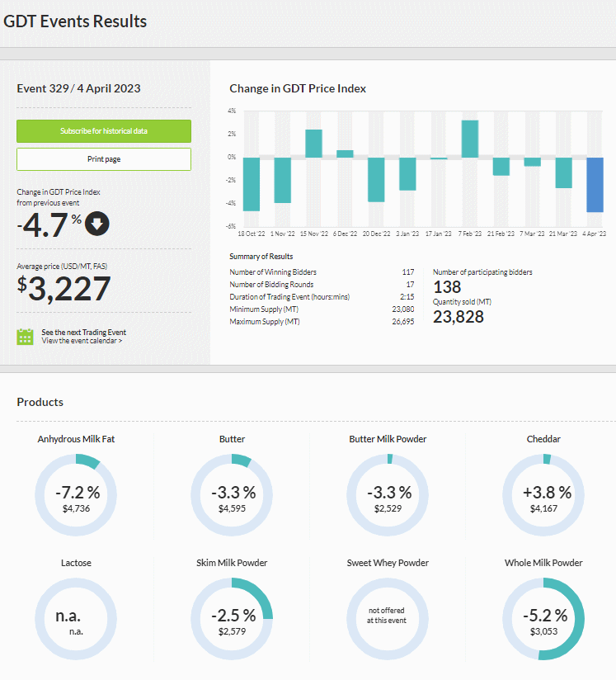This screenshot has width=616, height=680.
Task: Click the Whole Milk Powder product title
Action: click(543, 563)
